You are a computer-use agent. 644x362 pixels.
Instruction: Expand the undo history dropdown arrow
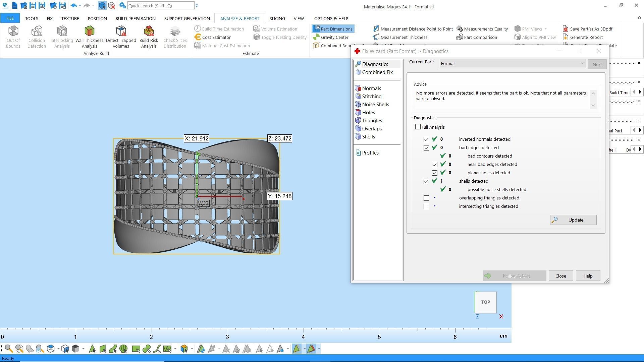[80, 6]
